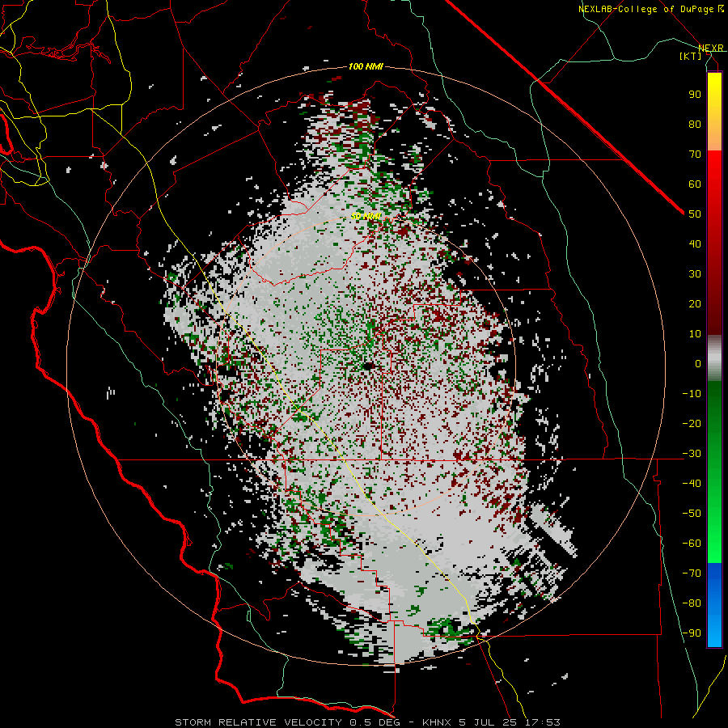Click the NEXR label above the color scale
The width and height of the screenshot is (728, 728).
pos(711,48)
